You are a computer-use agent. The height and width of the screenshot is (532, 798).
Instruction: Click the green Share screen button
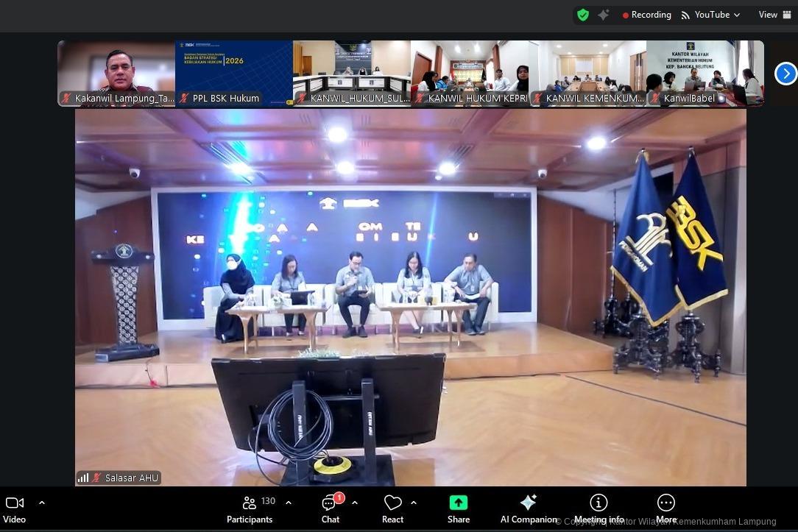click(458, 509)
